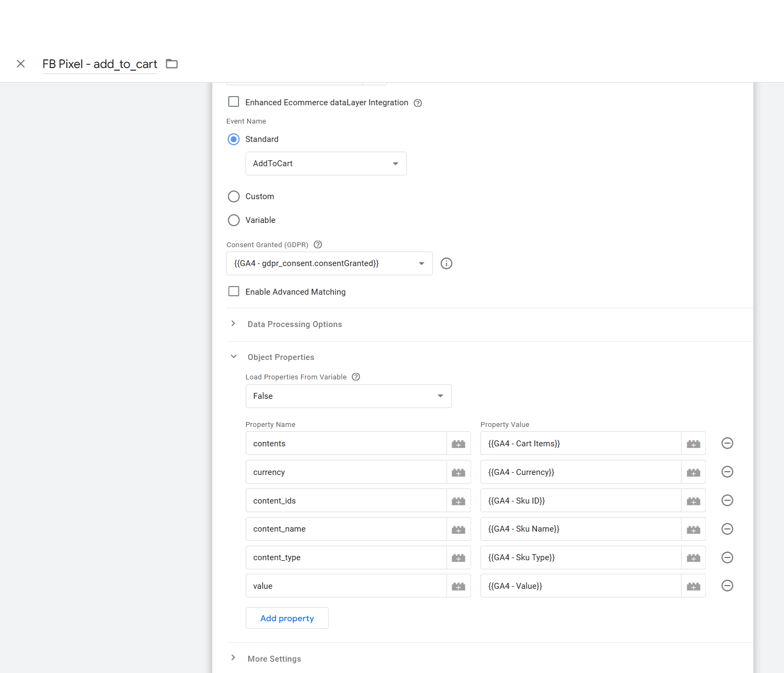Click the Add property button

tap(287, 618)
